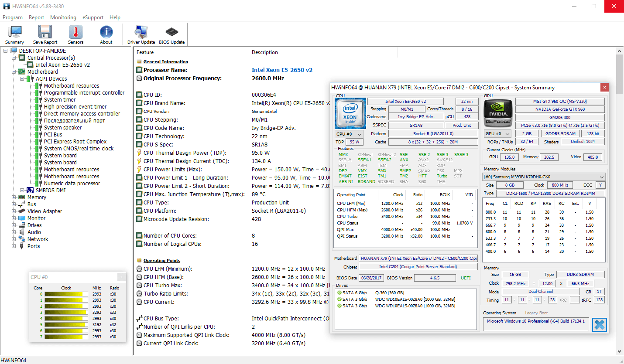Click the TDP 95 W field
The height and width of the screenshot is (364, 624).
[x=354, y=142]
